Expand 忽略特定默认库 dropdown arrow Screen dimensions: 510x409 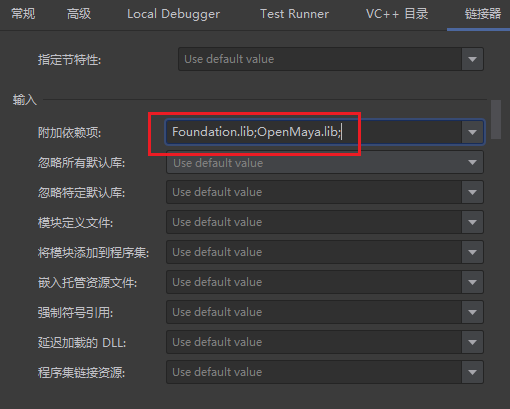click(472, 192)
